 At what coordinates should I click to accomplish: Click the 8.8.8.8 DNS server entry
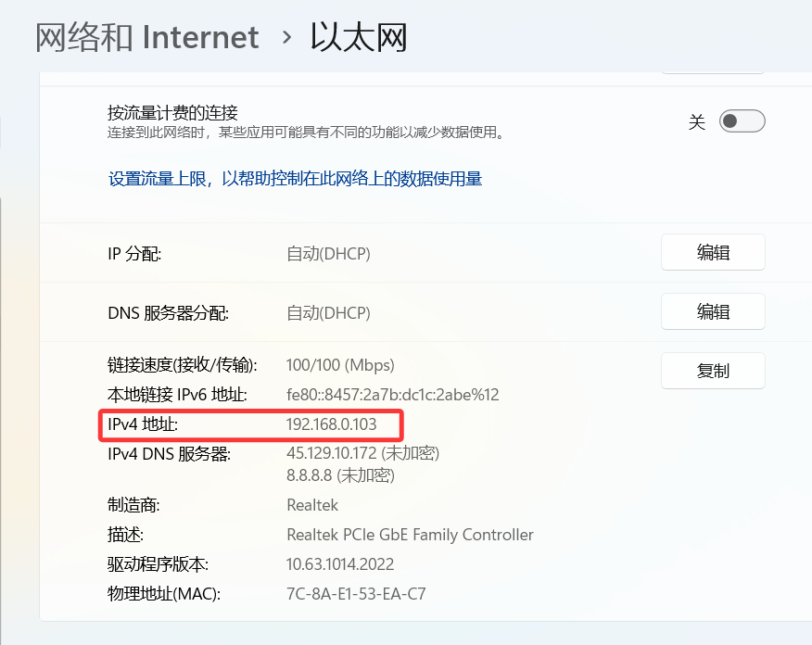coord(310,475)
